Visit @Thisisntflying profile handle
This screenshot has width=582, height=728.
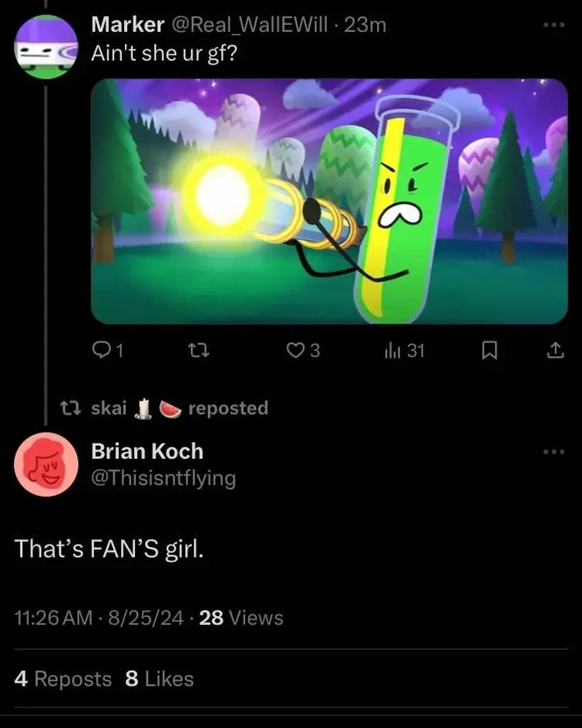click(163, 478)
